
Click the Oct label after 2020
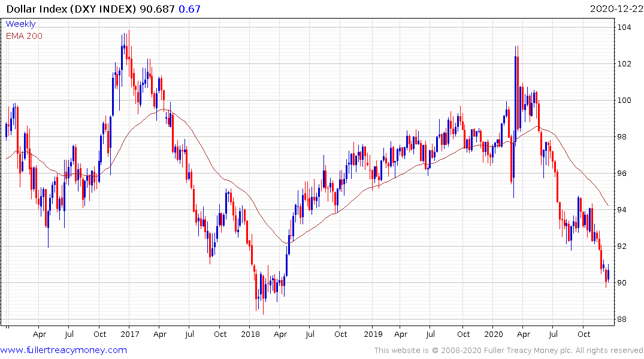point(583,334)
